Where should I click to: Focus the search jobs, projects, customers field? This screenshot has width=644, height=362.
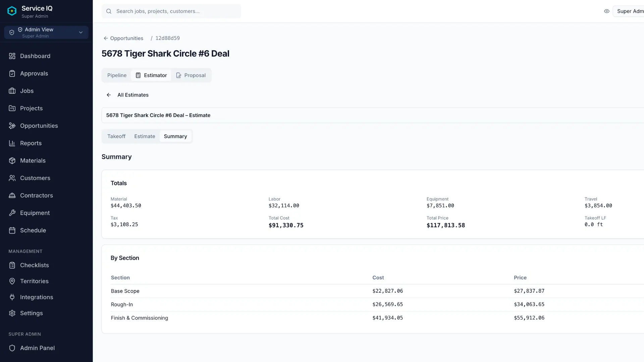[x=171, y=11]
